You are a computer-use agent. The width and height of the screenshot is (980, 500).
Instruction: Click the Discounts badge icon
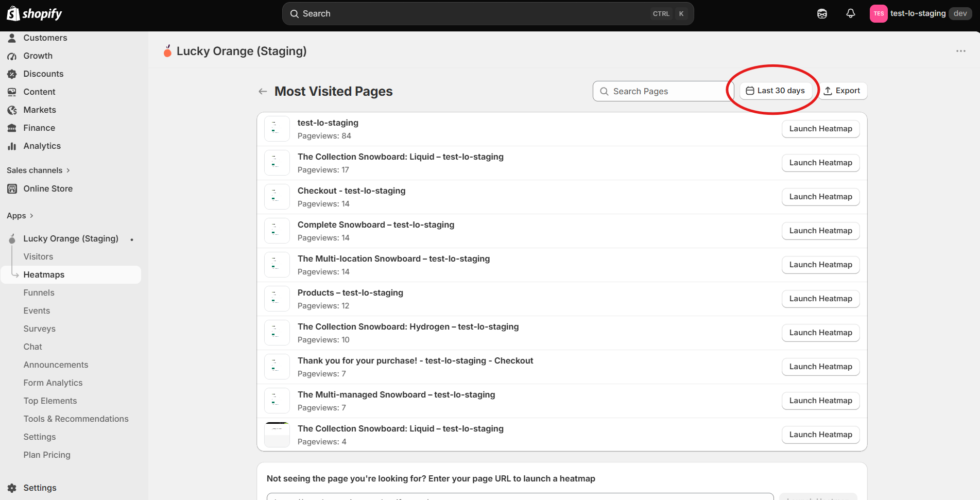(12, 74)
